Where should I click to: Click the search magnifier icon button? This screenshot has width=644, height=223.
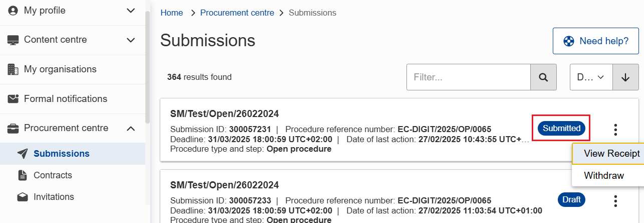pos(543,77)
